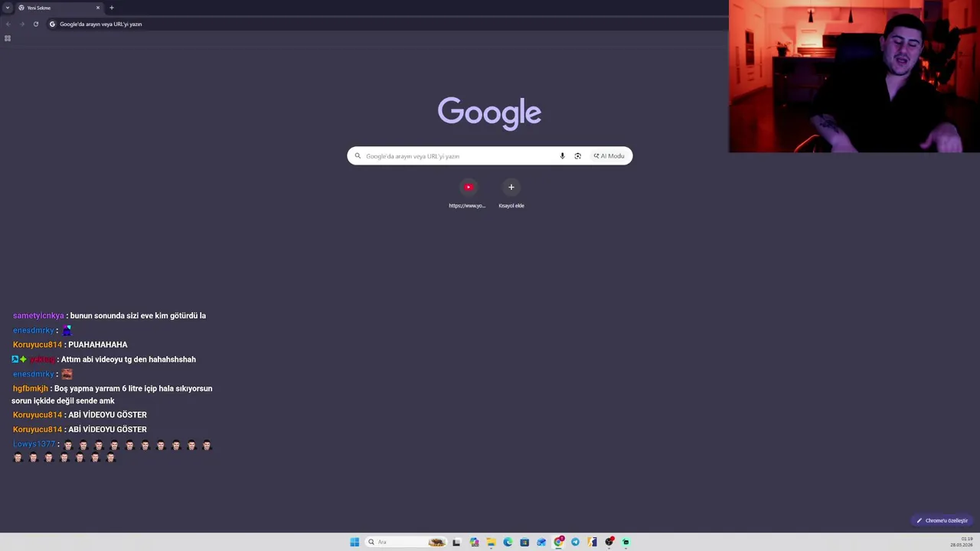The width and height of the screenshot is (980, 551).
Task: Open Chrome'u özelleştir customization
Action: pyautogui.click(x=942, y=520)
